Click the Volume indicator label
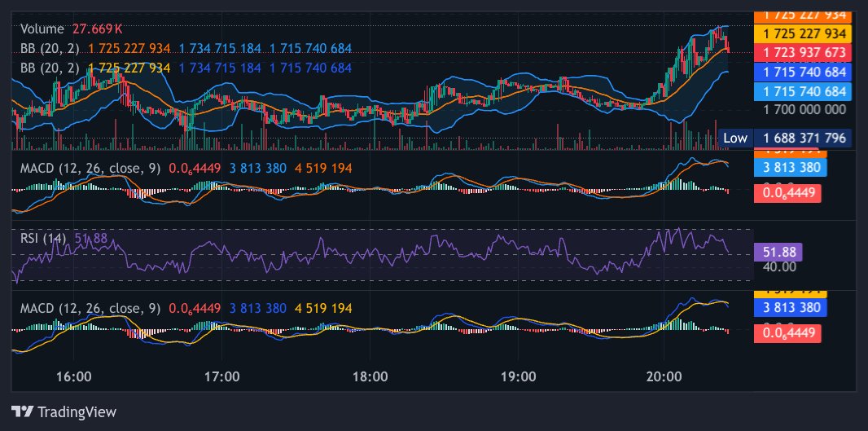This screenshot has width=868, height=431. [42, 29]
